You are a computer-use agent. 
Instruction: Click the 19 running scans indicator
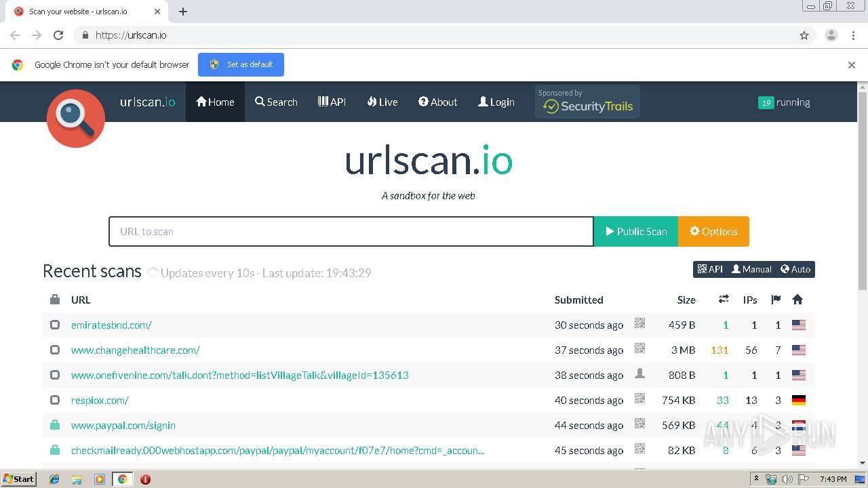pyautogui.click(x=784, y=102)
